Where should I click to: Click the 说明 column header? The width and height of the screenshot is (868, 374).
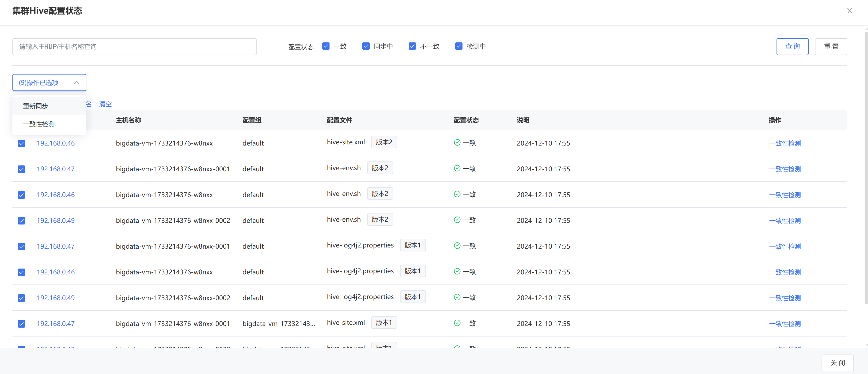coord(523,120)
